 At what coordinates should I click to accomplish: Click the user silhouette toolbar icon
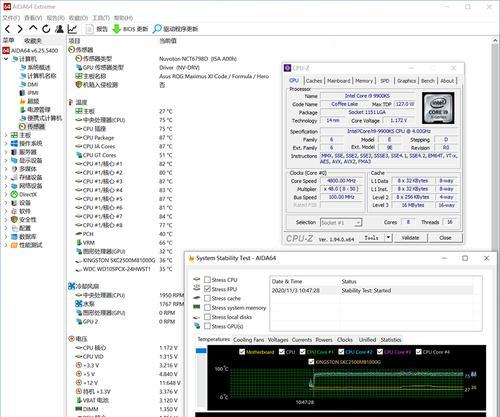[59, 29]
